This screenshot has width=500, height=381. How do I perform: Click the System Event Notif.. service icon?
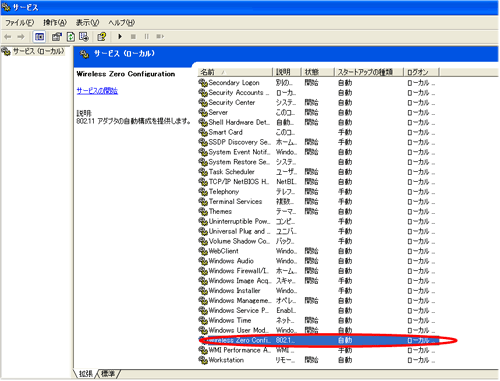[x=203, y=152]
